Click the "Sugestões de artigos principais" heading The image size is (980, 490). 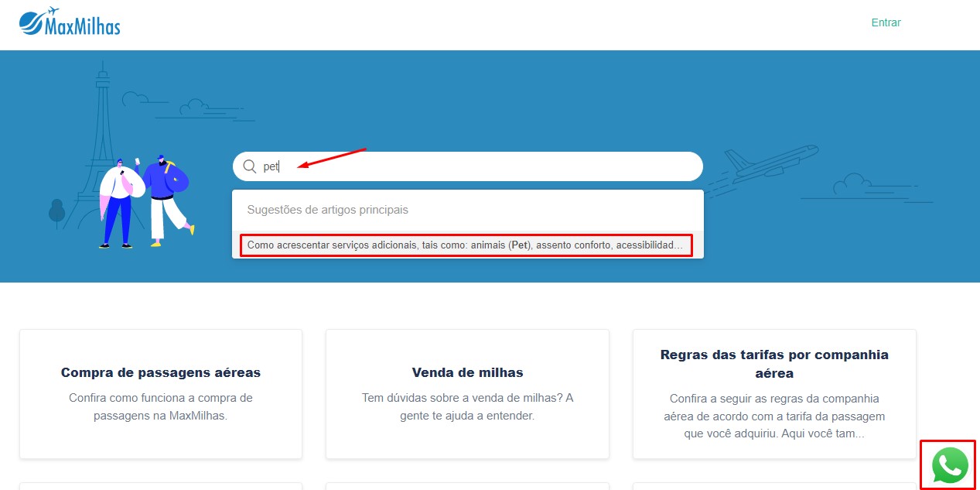click(x=327, y=210)
